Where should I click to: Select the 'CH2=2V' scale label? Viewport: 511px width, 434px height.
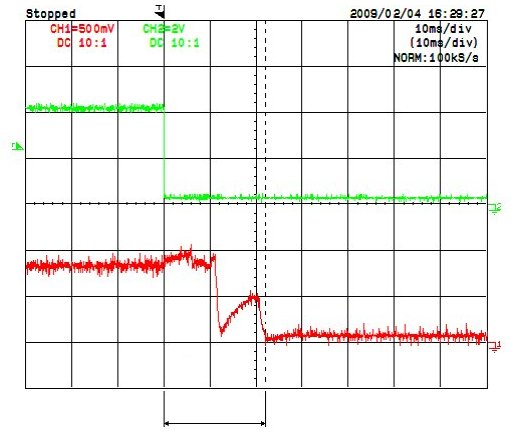[x=164, y=29]
